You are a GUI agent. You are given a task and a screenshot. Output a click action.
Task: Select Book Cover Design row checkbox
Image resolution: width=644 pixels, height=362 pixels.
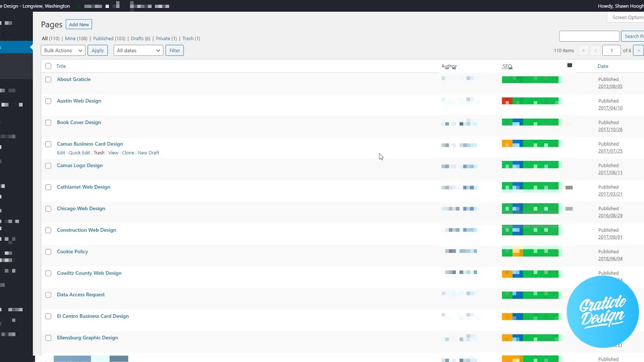(48, 123)
